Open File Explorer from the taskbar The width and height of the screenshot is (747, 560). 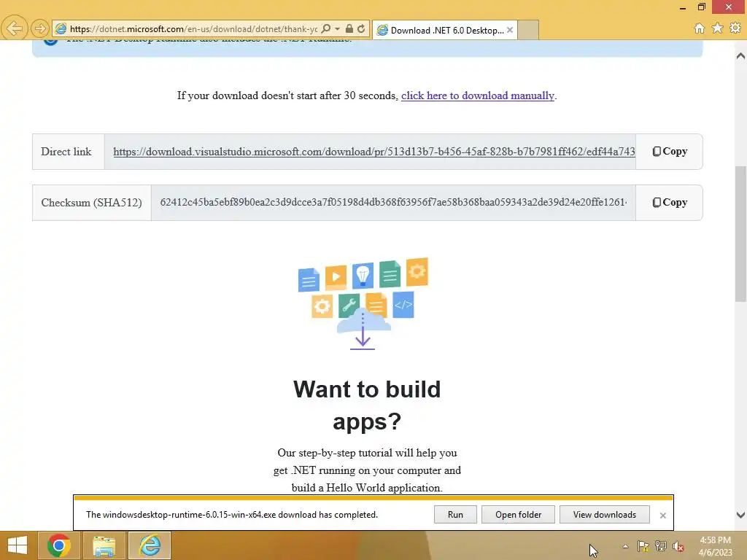tap(104, 545)
